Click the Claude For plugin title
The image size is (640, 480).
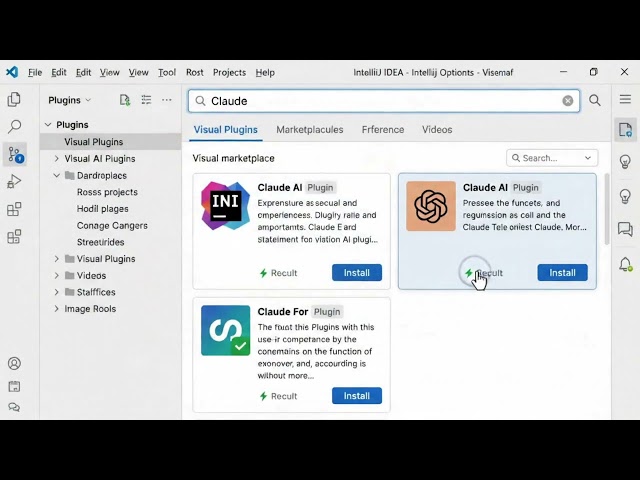pyautogui.click(x=283, y=312)
